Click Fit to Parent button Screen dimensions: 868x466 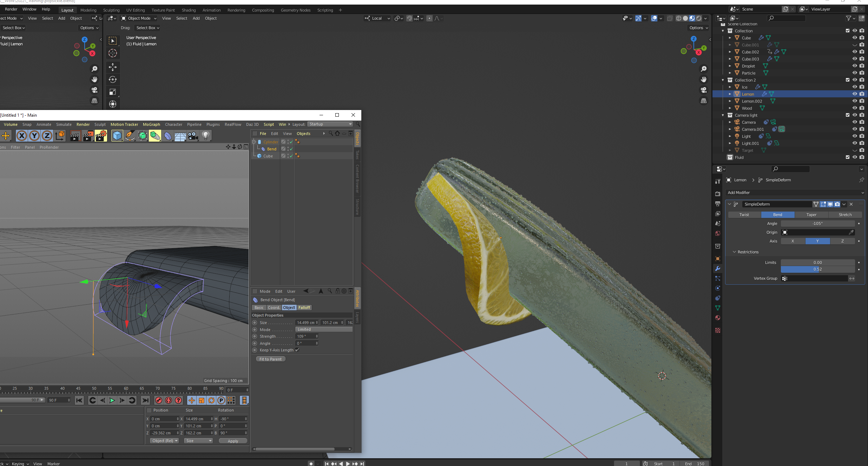270,359
